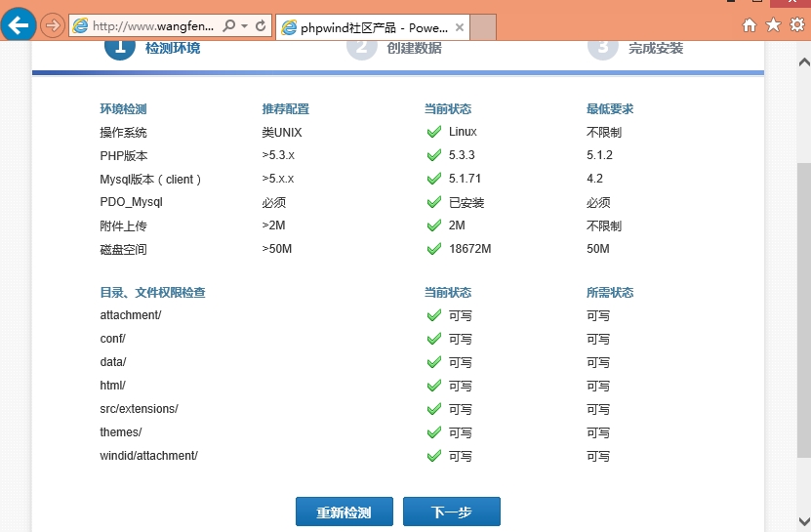Image resolution: width=811 pixels, height=532 pixels.
Task: Click the attachment/ directory name
Action: click(131, 314)
